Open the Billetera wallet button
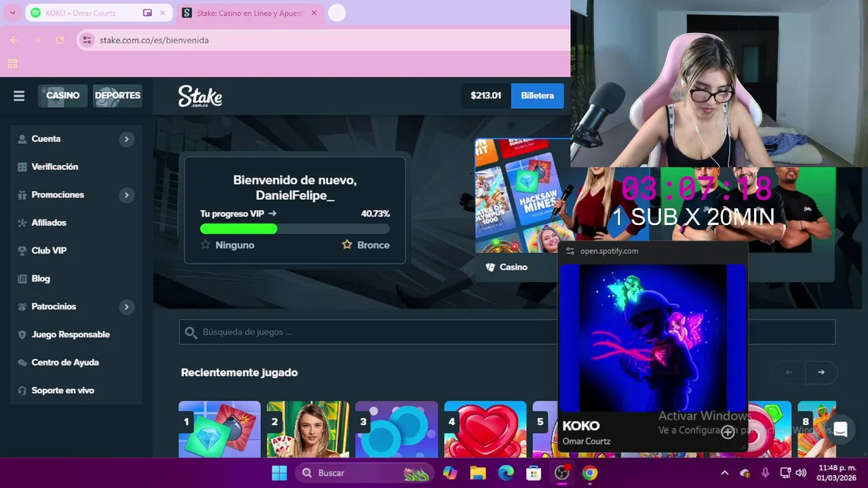Viewport: 868px width, 488px height. (537, 96)
